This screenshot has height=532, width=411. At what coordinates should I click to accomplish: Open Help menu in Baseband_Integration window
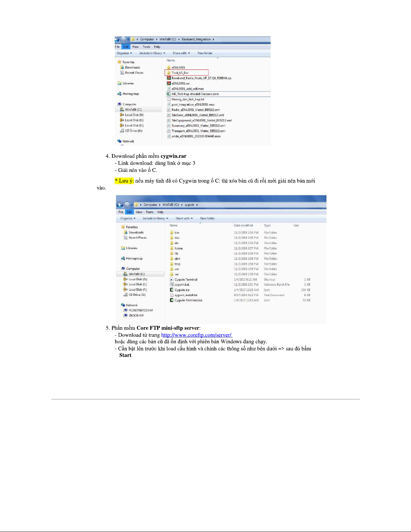click(x=157, y=47)
